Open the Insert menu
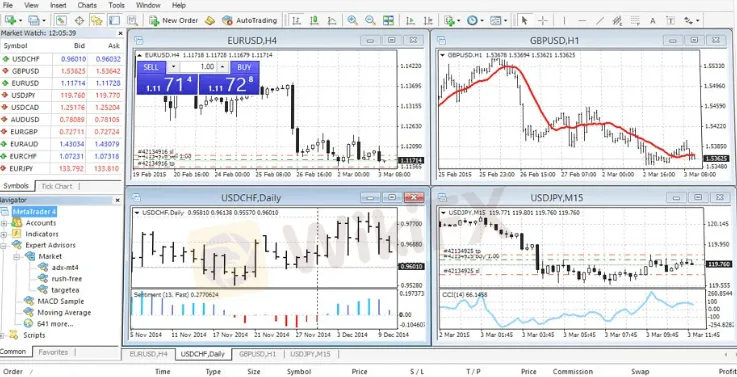 [x=58, y=5]
